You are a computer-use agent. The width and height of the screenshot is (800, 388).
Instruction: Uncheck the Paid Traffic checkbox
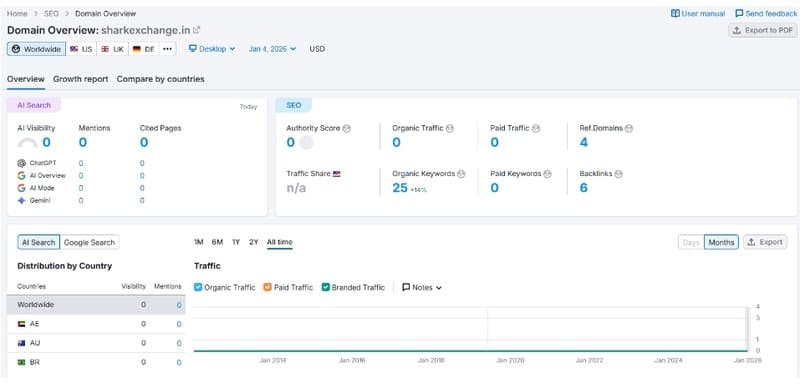(x=267, y=287)
